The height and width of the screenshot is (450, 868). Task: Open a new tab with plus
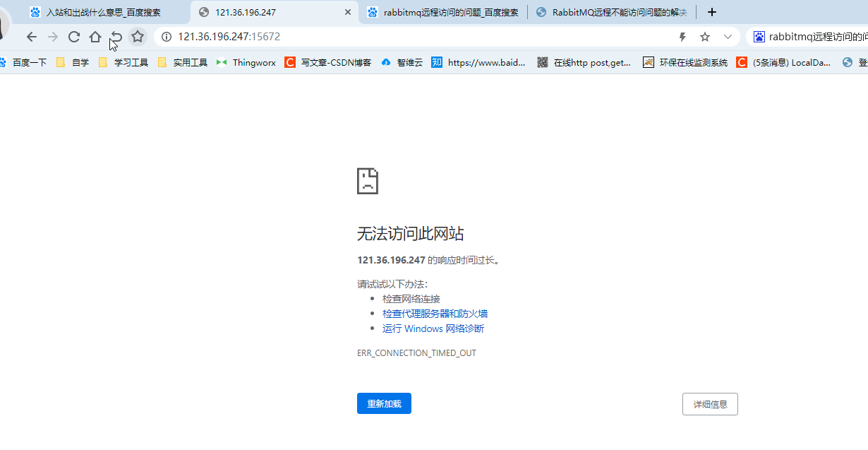pos(712,12)
